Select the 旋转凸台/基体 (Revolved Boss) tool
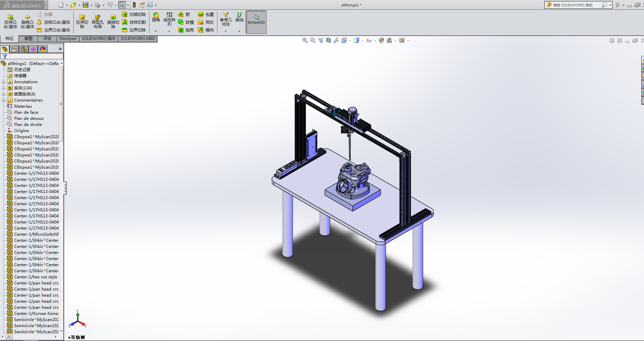The image size is (644, 341). (x=27, y=21)
